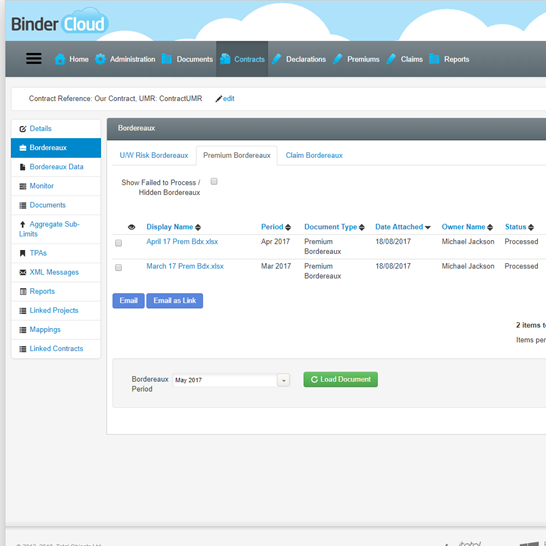Click the eye icon column header
The image size is (546, 546).
[x=131, y=227]
